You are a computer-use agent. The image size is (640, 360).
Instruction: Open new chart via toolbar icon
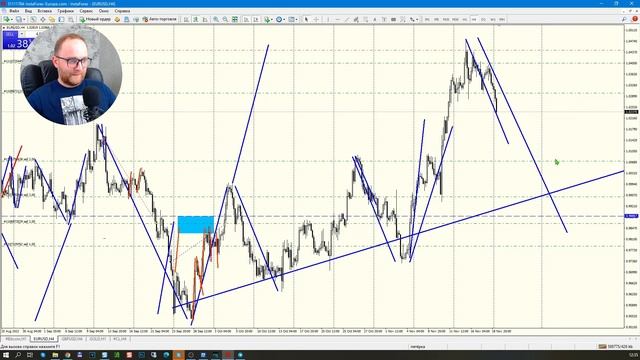6,19
